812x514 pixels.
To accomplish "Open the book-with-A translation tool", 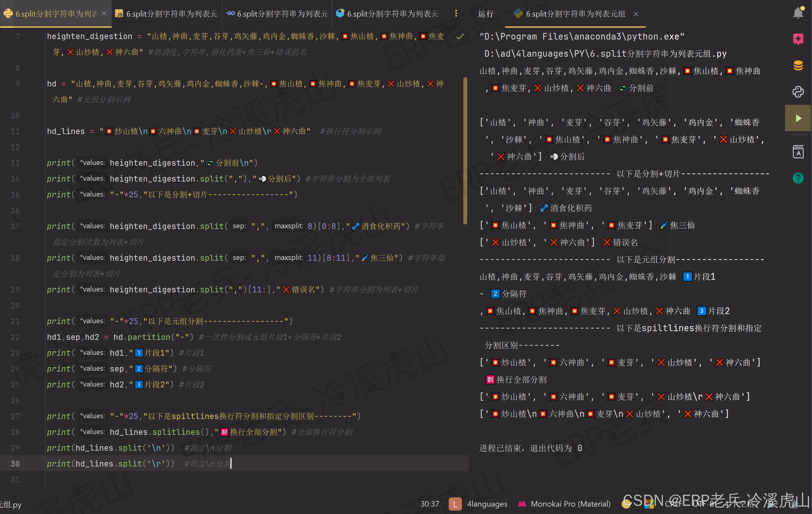I will click(x=798, y=151).
